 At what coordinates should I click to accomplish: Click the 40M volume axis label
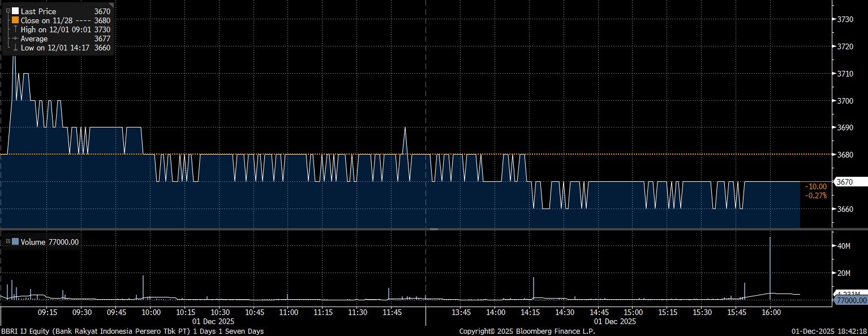coord(844,246)
